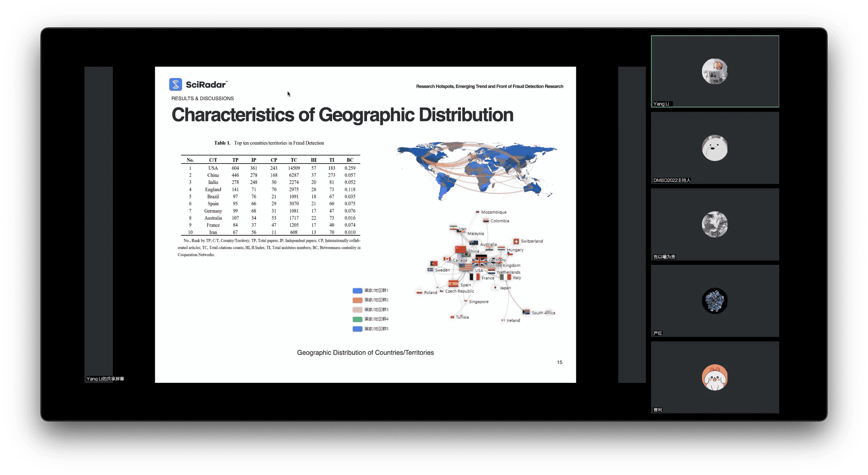Screen dimensions: 868x475
Task: Select the Yang Li participant name label
Action: (x=661, y=104)
